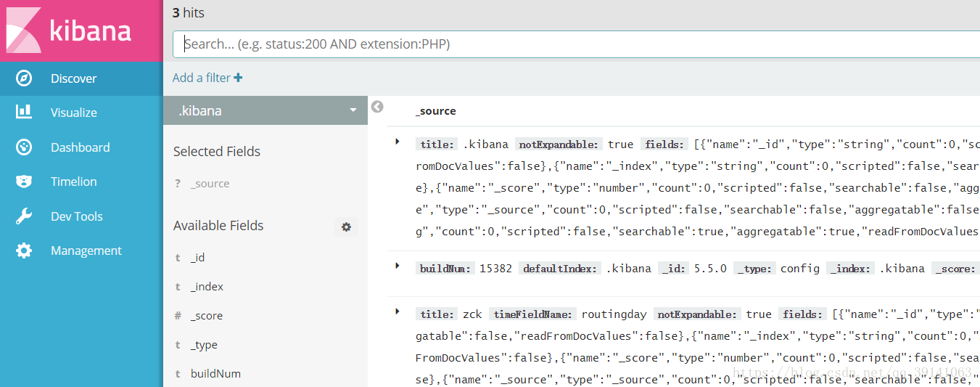Go to Dev Tools page
The width and height of the screenshot is (980, 387).
[x=81, y=216]
